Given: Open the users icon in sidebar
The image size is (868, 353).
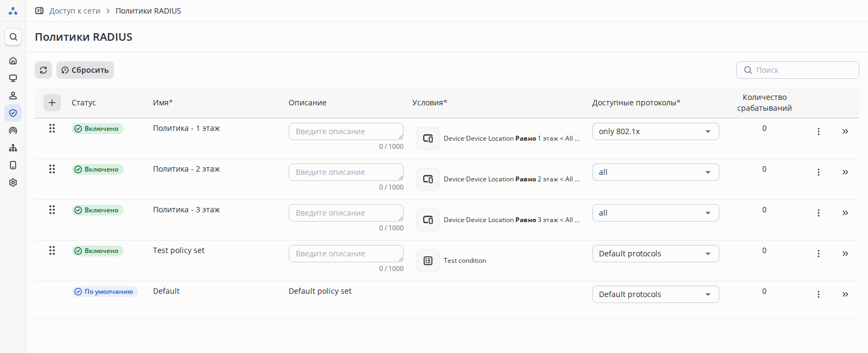Looking at the screenshot, I should (13, 96).
